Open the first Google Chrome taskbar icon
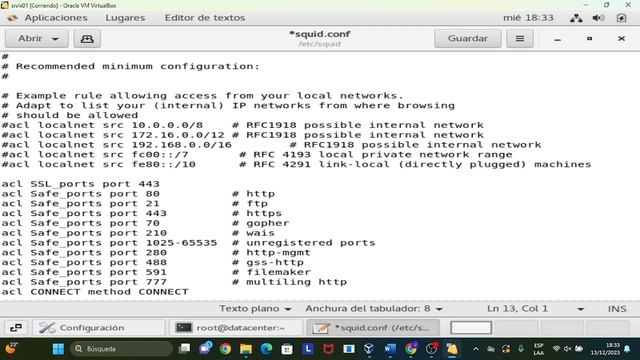Viewport: 640px width, 360px height. click(x=225, y=349)
